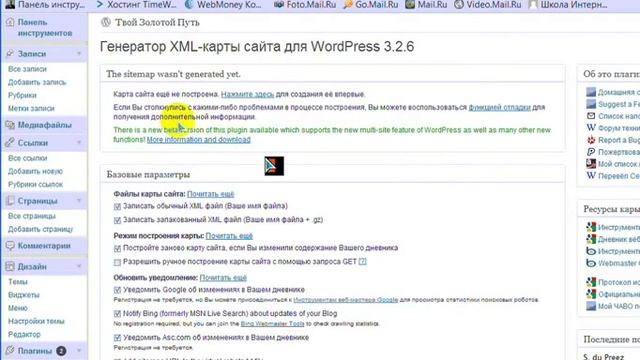
Task: Collapse the Ссылки menu arrow
Action: pyautogui.click(x=79, y=142)
